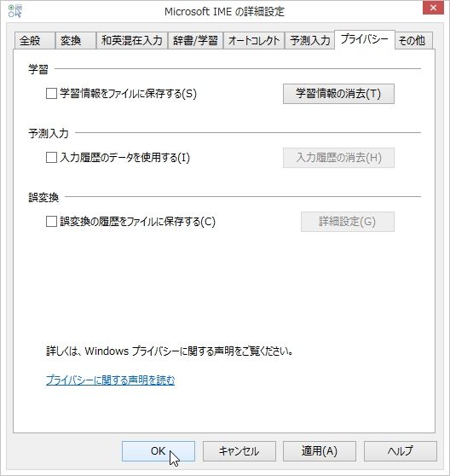Enable 学習情報をファイルに保存する checkbox
Image resolution: width=450 pixels, height=476 pixels.
(51, 94)
